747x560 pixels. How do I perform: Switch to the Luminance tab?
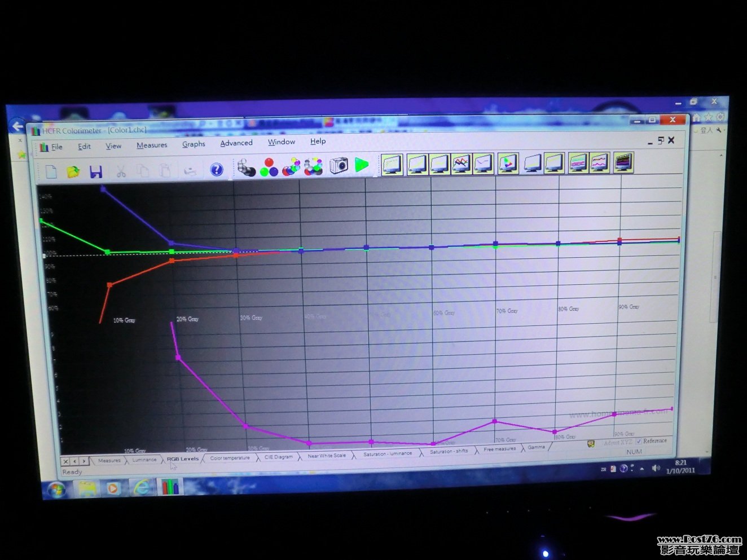pos(144,460)
